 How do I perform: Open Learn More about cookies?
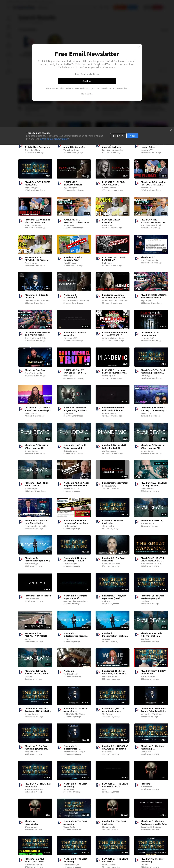click(x=118, y=136)
